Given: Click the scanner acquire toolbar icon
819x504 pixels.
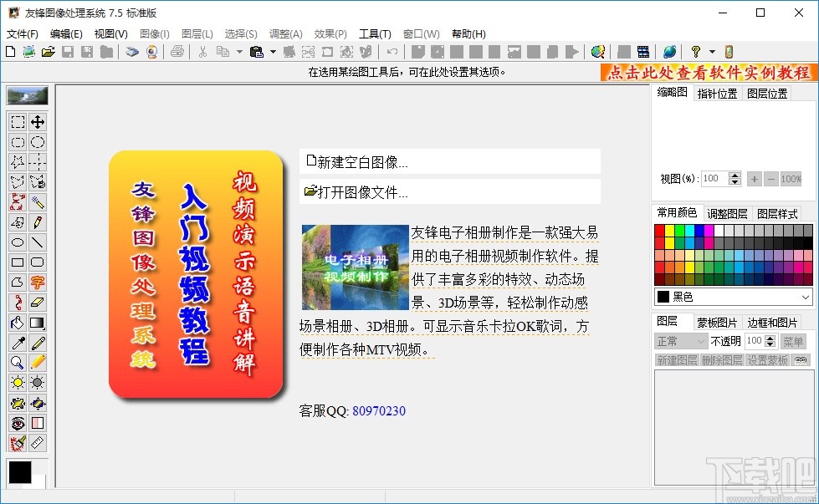Looking at the screenshot, I should click(132, 52).
